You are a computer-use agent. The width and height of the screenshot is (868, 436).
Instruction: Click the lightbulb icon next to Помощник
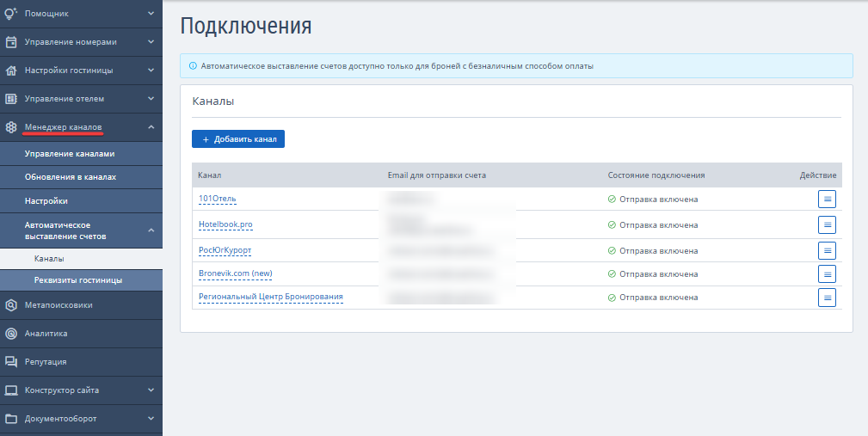tap(11, 14)
